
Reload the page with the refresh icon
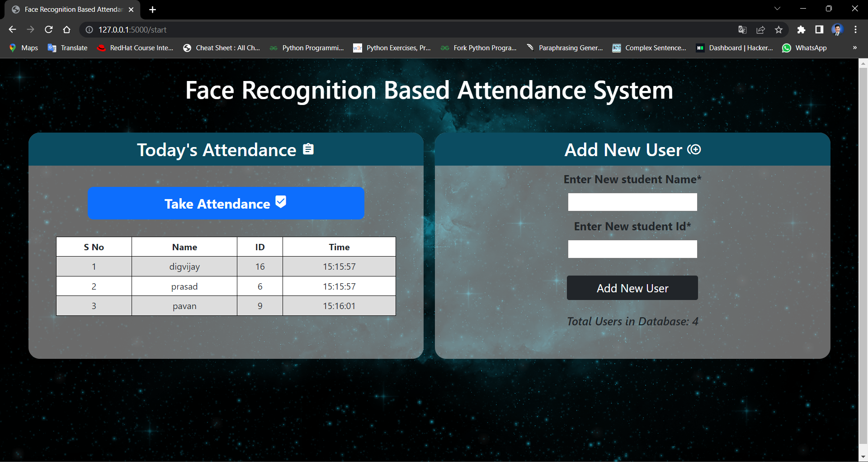49,29
